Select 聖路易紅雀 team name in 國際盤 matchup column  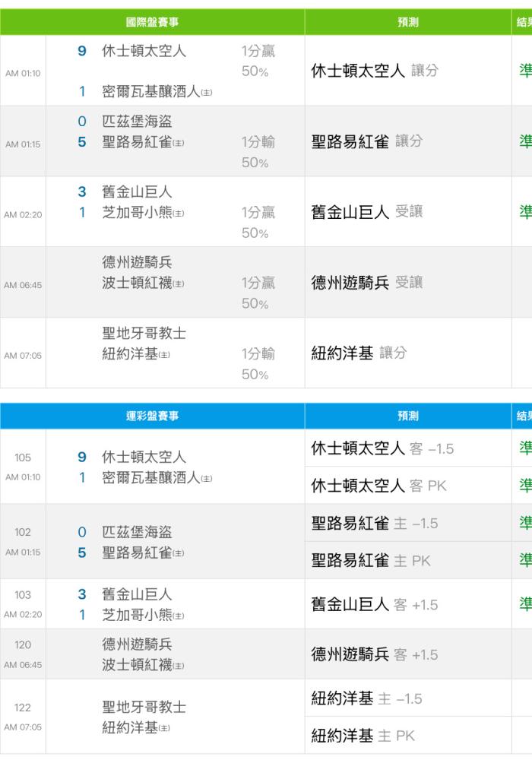tap(143, 142)
